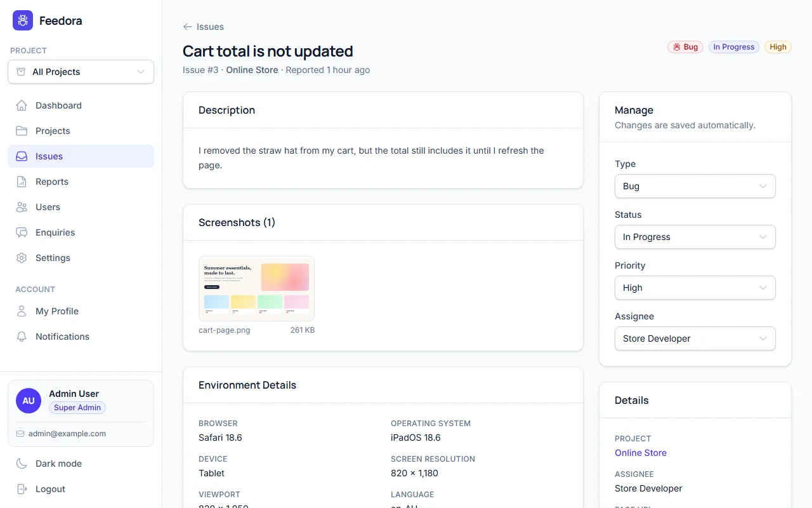Open the cart-page.png screenshot thumbnail
This screenshot has width=812, height=508.
click(x=256, y=288)
